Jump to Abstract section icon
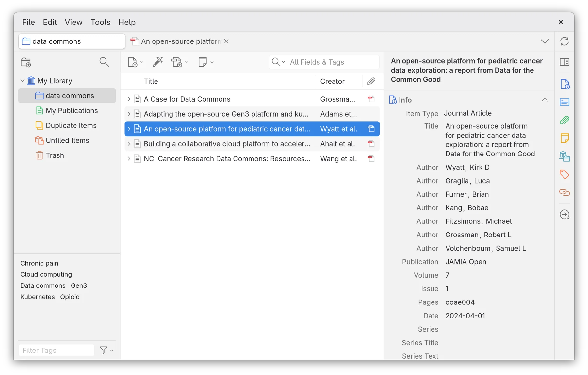This screenshot has height=375, width=588. coord(564,102)
